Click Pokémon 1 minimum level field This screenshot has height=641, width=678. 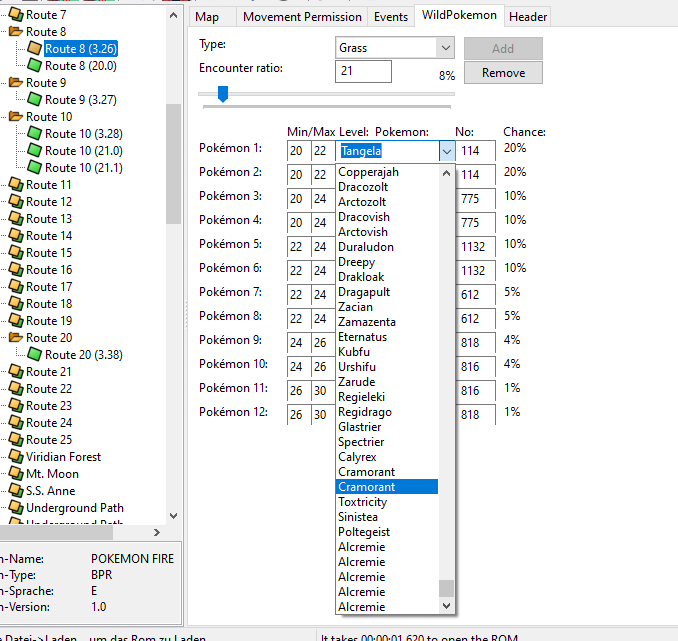pos(297,151)
